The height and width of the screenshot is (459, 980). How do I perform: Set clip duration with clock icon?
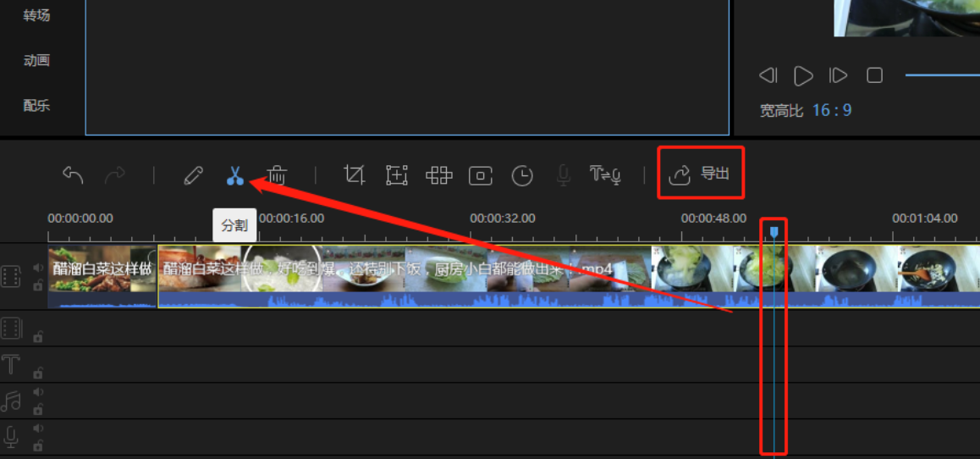[522, 176]
